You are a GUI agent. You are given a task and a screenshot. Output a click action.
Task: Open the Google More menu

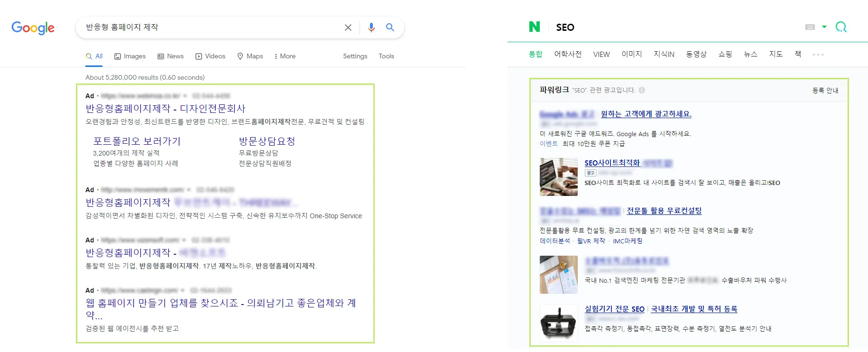(285, 56)
